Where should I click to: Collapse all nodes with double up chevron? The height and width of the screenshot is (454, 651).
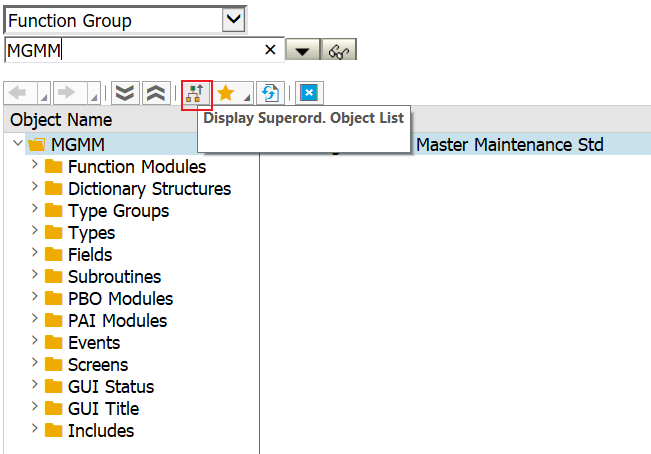pos(156,93)
